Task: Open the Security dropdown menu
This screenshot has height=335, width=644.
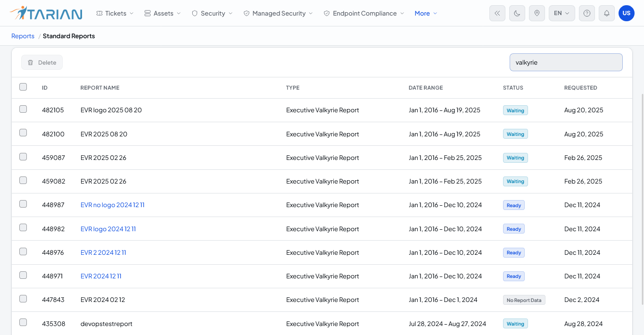Action: point(212,13)
